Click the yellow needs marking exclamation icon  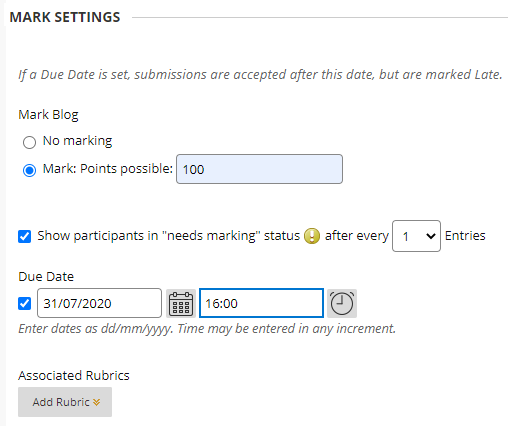pyautogui.click(x=312, y=236)
